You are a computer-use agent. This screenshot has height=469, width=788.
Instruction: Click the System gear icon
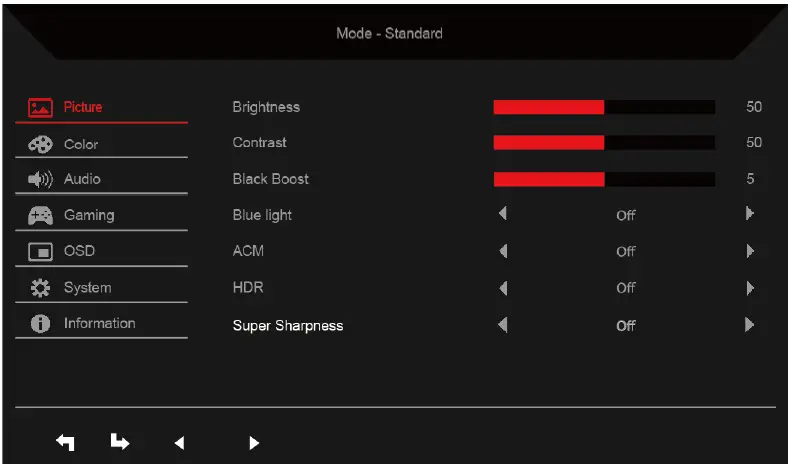coord(40,288)
